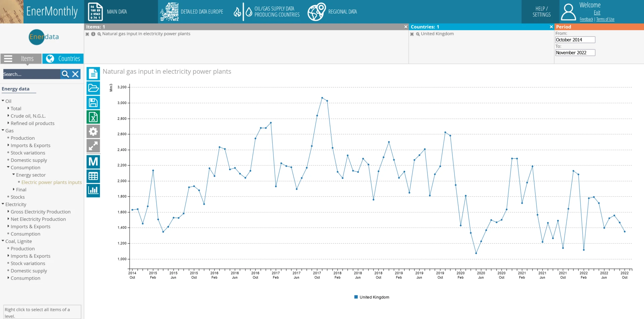Click the new document icon in chart toolbar
The height and width of the screenshot is (319, 644).
pos(93,74)
